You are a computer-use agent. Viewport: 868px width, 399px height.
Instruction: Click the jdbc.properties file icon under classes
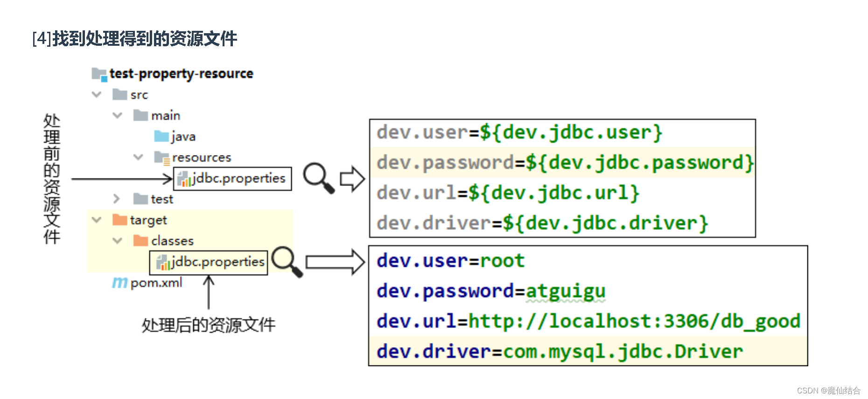point(163,263)
